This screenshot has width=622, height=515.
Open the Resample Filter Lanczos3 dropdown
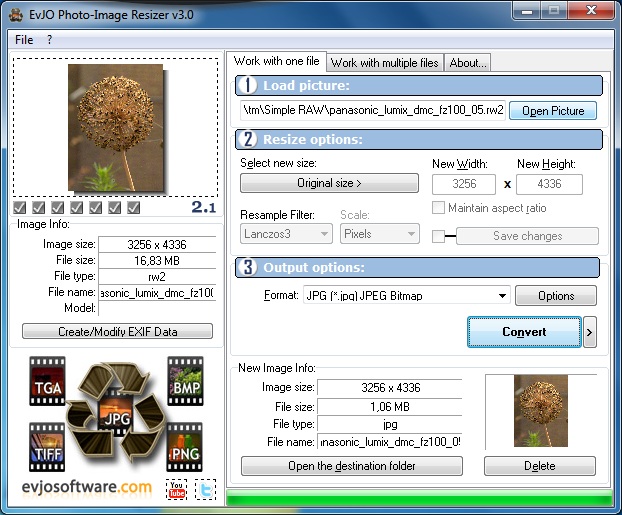(286, 234)
